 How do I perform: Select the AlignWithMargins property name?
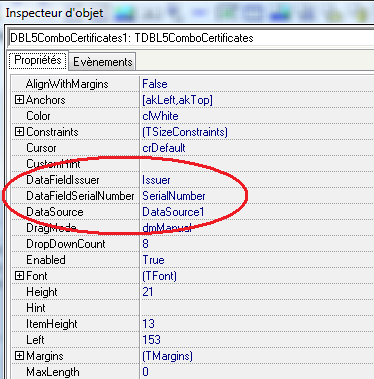pyautogui.click(x=67, y=84)
